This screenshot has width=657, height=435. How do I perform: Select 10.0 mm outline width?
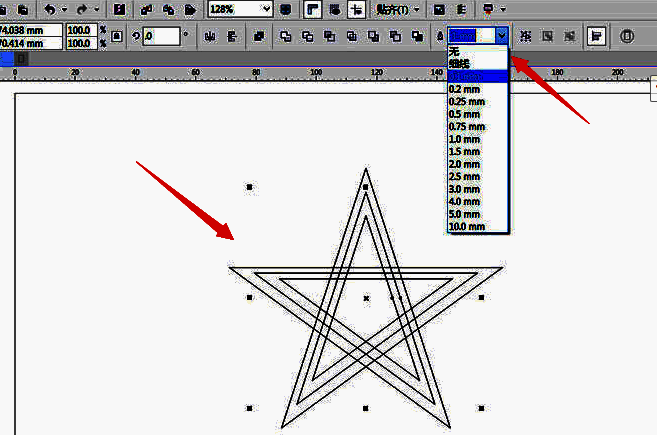pos(467,227)
